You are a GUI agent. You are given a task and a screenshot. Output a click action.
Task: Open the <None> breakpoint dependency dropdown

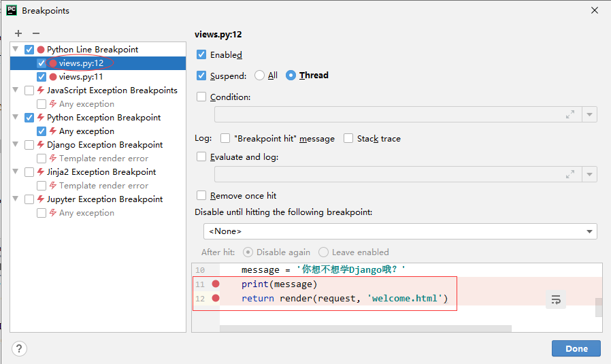[400, 231]
